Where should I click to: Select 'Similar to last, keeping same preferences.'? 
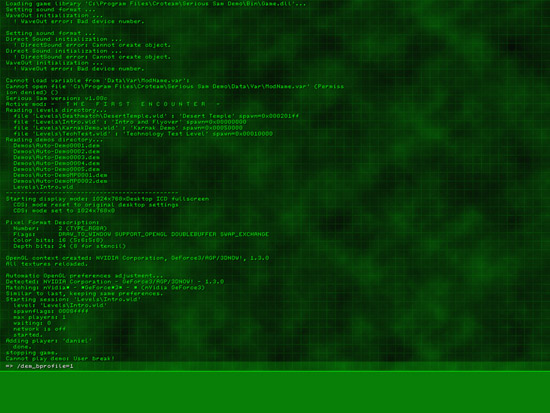pos(85,293)
